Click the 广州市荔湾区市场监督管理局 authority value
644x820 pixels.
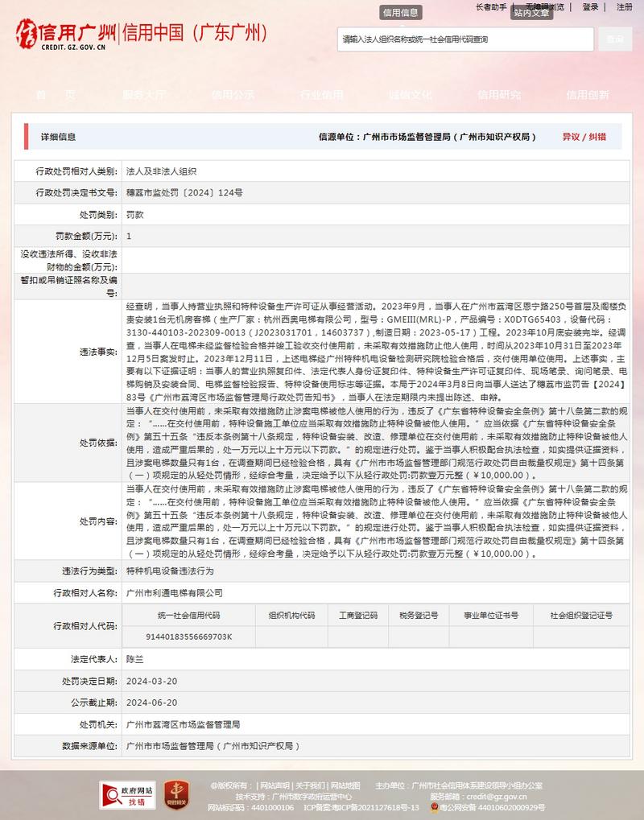pos(183,725)
